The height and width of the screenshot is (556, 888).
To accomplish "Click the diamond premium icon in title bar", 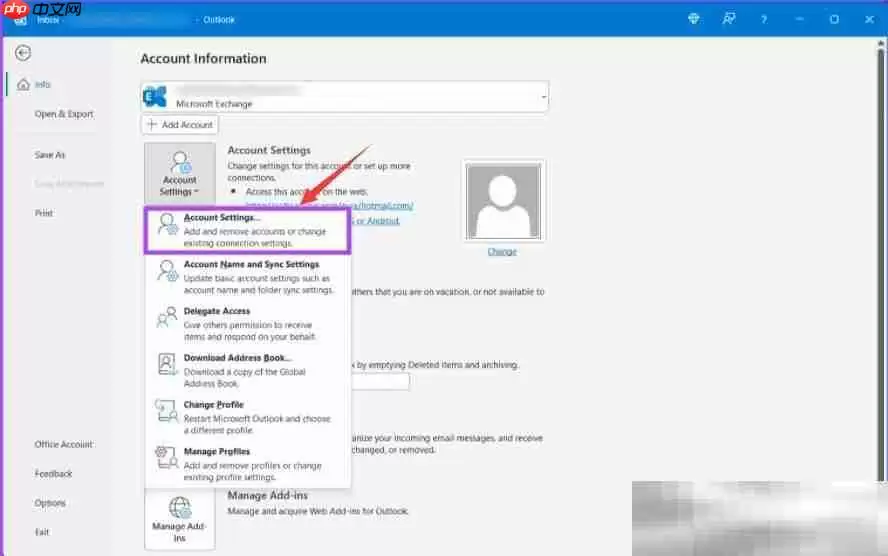I will pyautogui.click(x=694, y=18).
